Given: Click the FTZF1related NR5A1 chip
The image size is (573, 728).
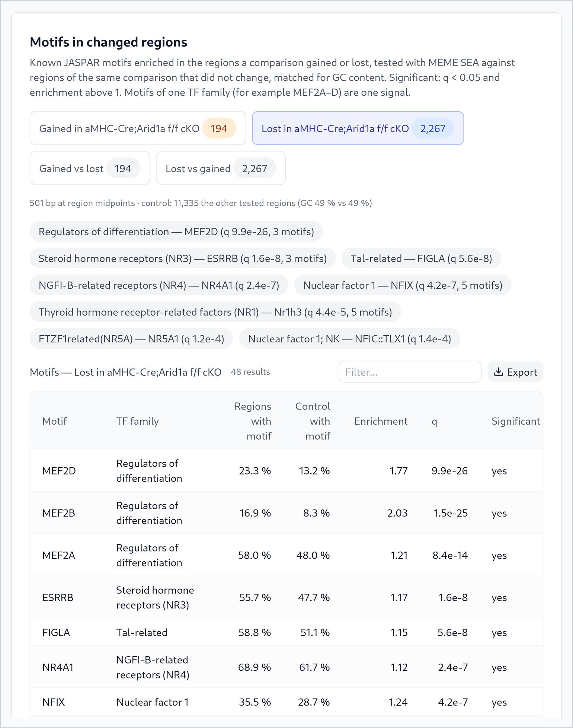Looking at the screenshot, I should (x=131, y=339).
